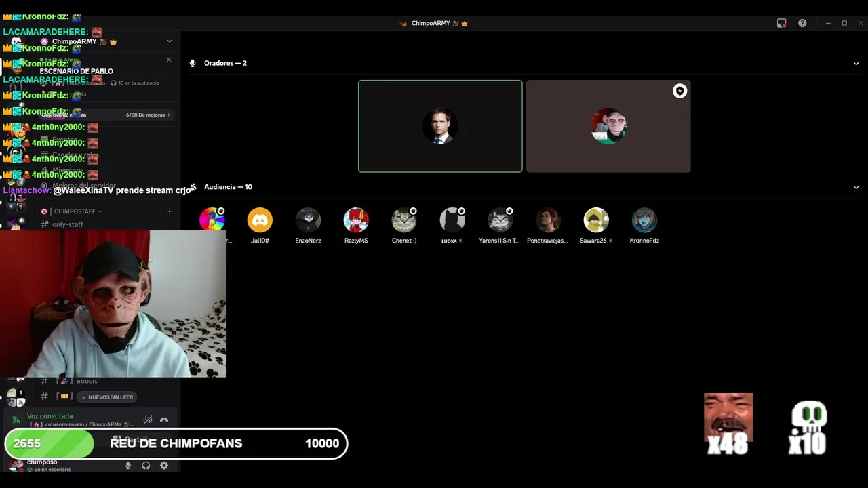
Task: Click the webcam overlay of masked streamer
Action: (x=113, y=304)
